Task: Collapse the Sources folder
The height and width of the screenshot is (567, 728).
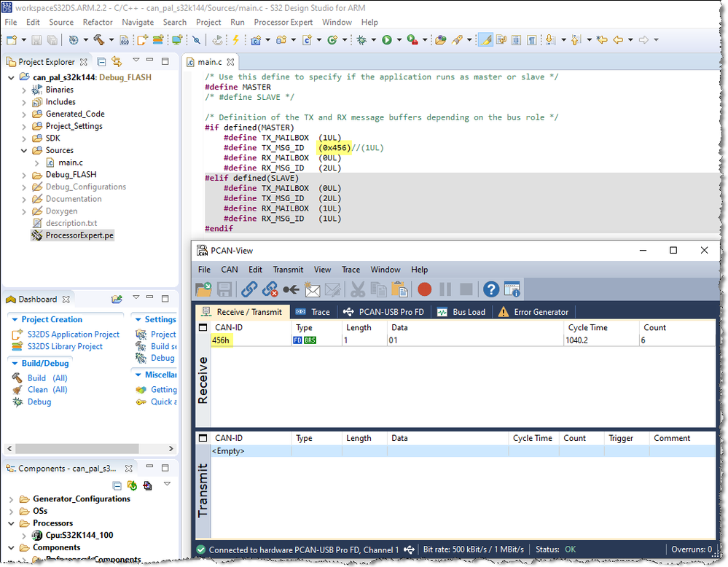Action: pyautogui.click(x=24, y=151)
